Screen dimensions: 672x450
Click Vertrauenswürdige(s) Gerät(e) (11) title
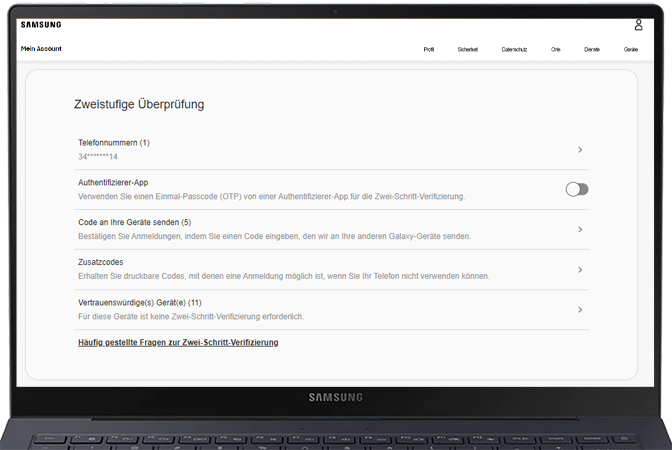tap(140, 303)
